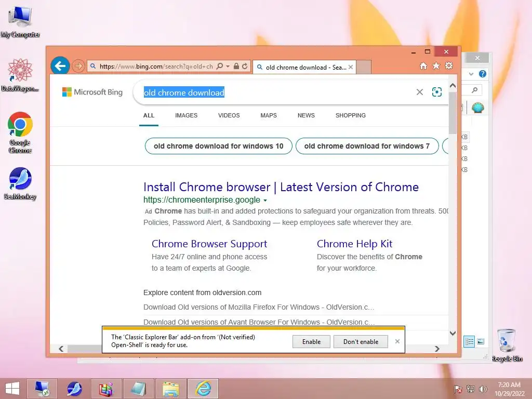Switch to large icons view in background window
The height and width of the screenshot is (399, 532).
pyautogui.click(x=481, y=341)
